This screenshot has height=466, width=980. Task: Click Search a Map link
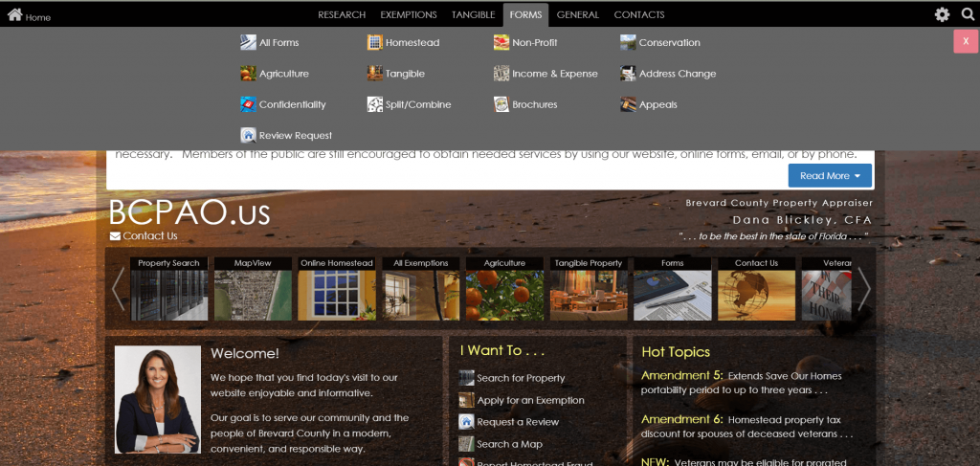click(x=509, y=444)
